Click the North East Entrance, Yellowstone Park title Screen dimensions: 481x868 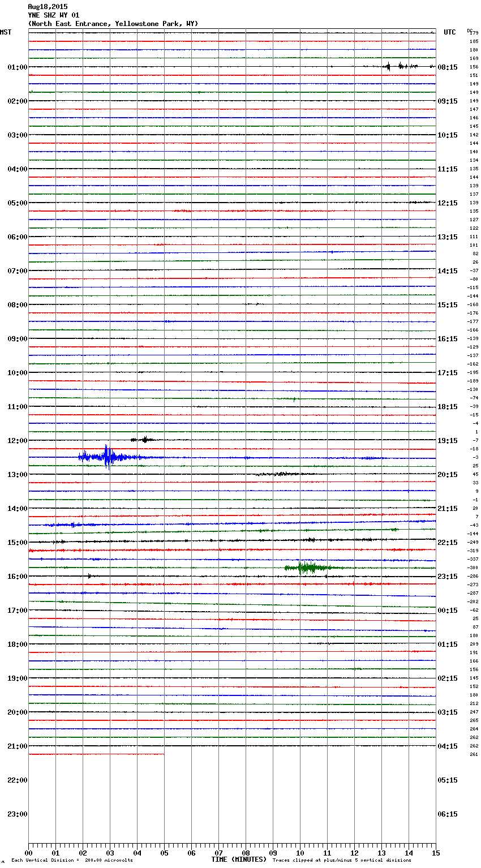(x=113, y=24)
